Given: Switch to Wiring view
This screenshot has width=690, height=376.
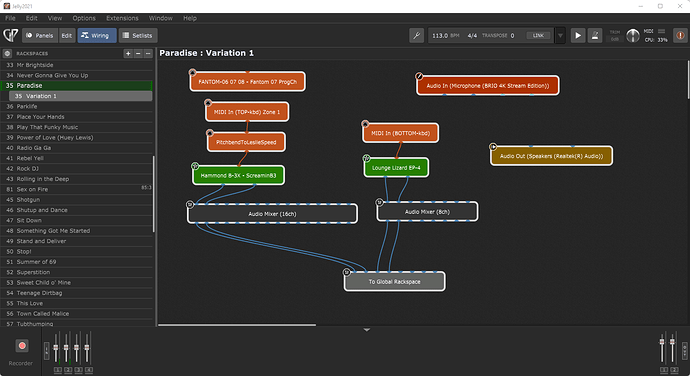Looking at the screenshot, I should 97,35.
